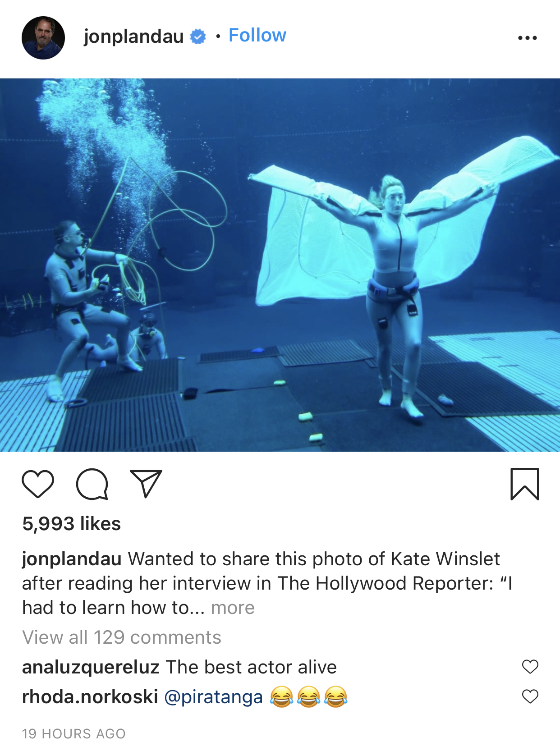This screenshot has height=751, width=560.
Task: Save post with bookmark icon
Action: coord(525,484)
